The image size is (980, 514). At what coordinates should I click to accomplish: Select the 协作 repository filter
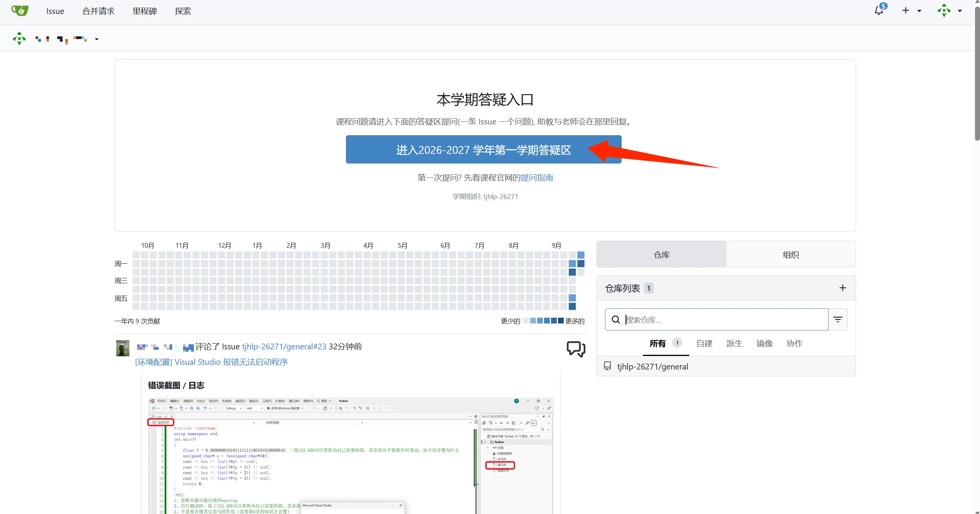tap(795, 343)
